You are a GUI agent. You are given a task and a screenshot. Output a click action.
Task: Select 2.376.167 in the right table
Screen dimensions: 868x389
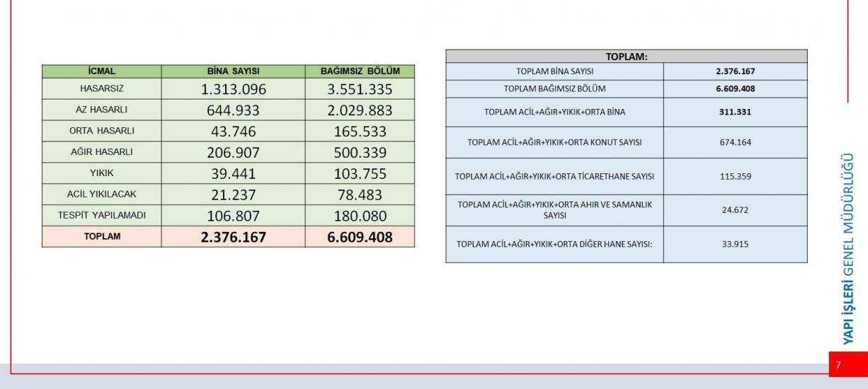(736, 71)
